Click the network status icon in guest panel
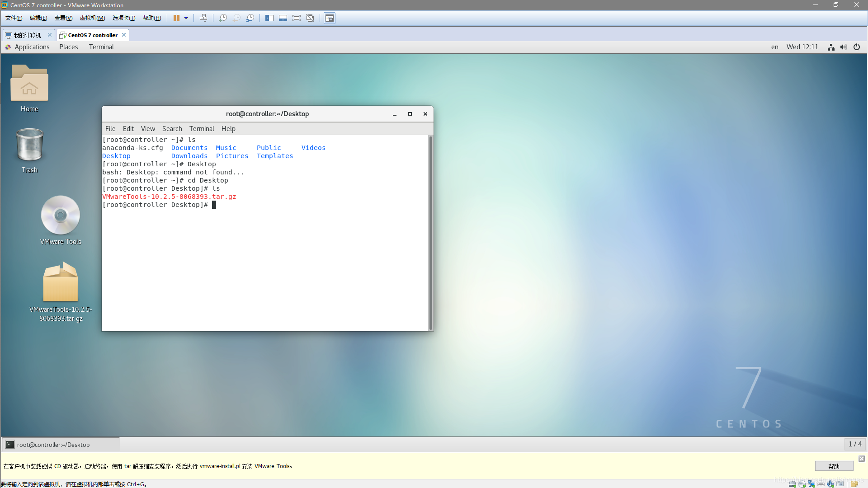Viewport: 868px width, 488px height. click(830, 47)
